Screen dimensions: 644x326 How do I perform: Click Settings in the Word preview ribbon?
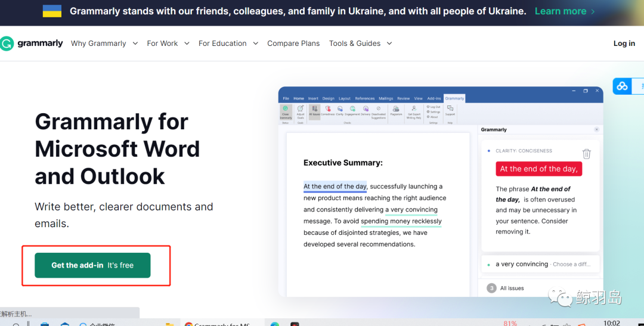[434, 111]
